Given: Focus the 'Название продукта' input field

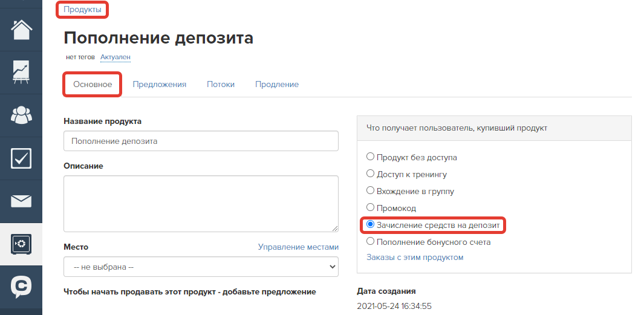Looking at the screenshot, I should coord(201,141).
